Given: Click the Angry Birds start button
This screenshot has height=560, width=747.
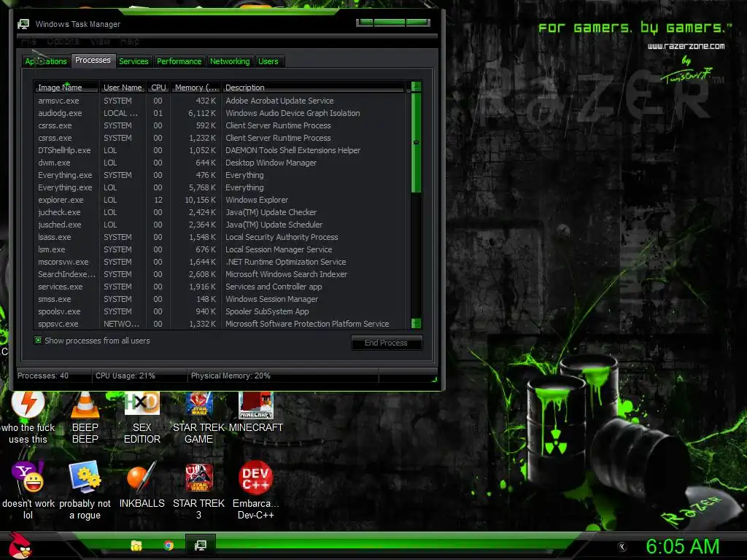Looking at the screenshot, I should coord(20,545).
